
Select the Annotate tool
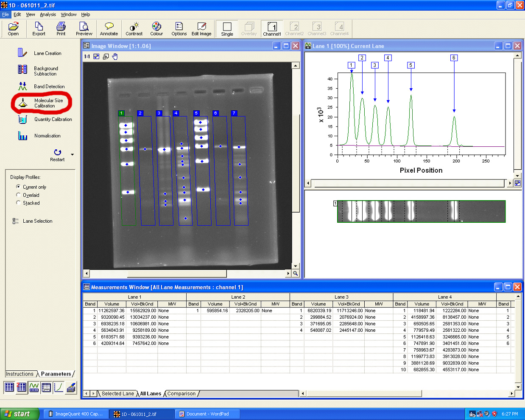coord(109,29)
